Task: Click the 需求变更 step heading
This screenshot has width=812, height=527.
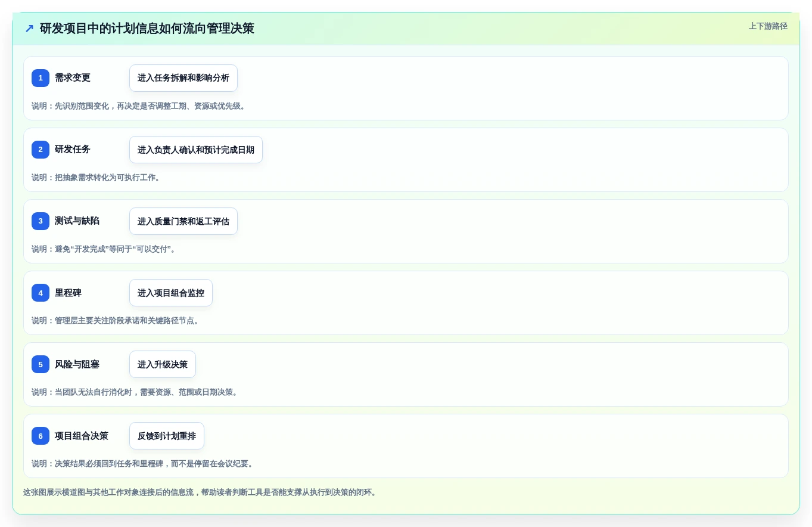Action: [x=73, y=78]
